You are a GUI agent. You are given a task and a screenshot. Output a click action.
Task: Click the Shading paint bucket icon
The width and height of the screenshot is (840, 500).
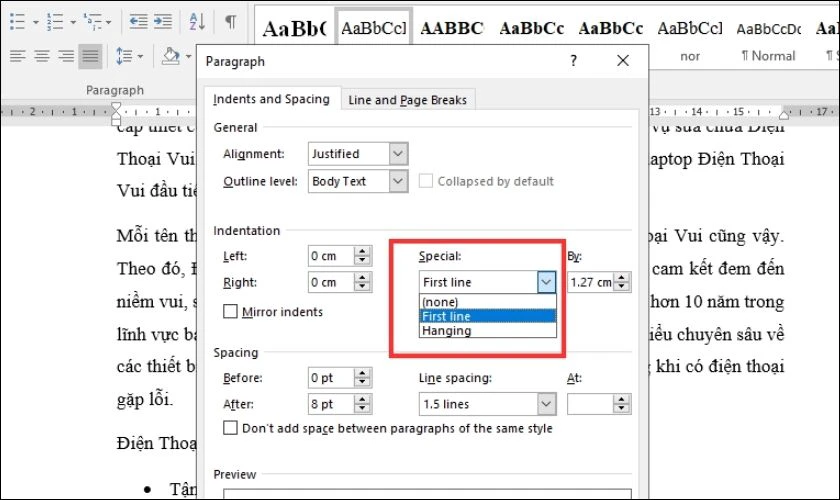click(171, 56)
